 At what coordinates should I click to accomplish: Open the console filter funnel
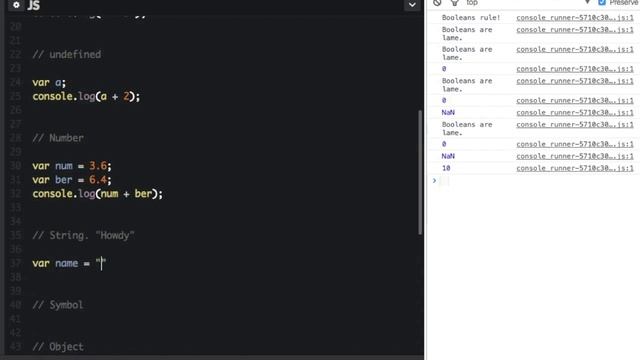(x=454, y=3)
